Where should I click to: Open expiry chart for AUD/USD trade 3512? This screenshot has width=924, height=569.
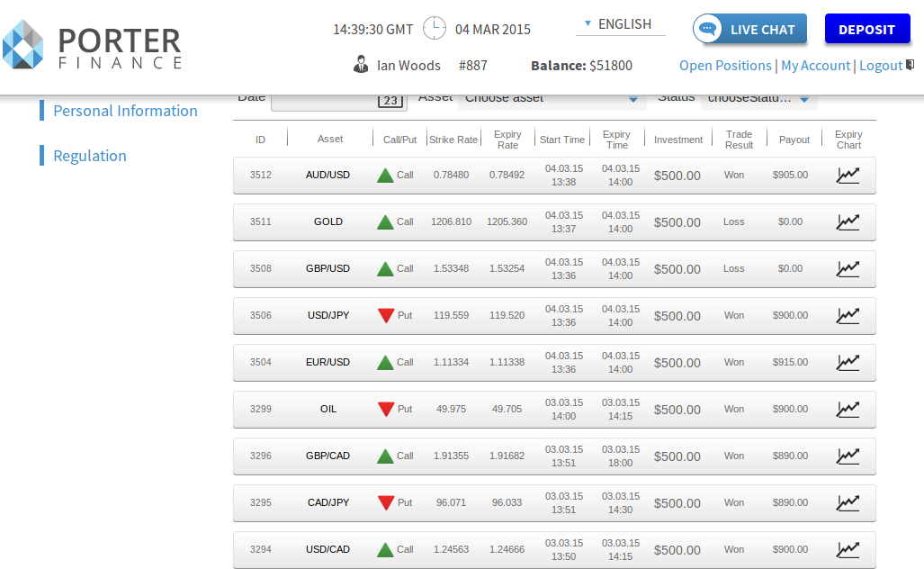pos(848,176)
